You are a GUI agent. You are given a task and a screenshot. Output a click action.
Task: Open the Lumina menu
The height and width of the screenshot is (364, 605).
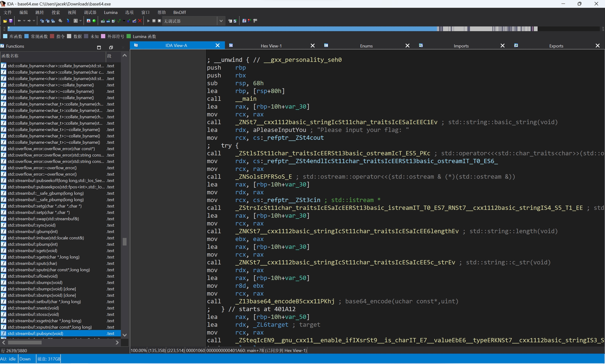(x=111, y=12)
